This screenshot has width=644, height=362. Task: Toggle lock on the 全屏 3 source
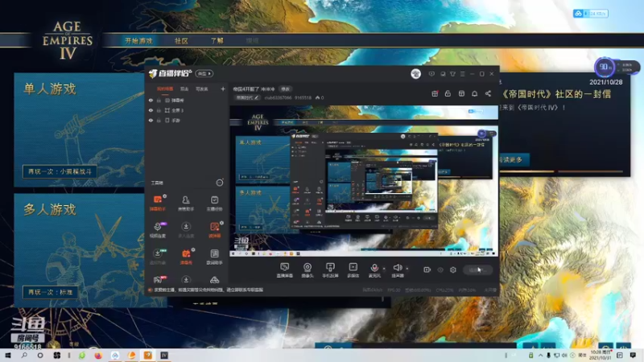pos(159,110)
